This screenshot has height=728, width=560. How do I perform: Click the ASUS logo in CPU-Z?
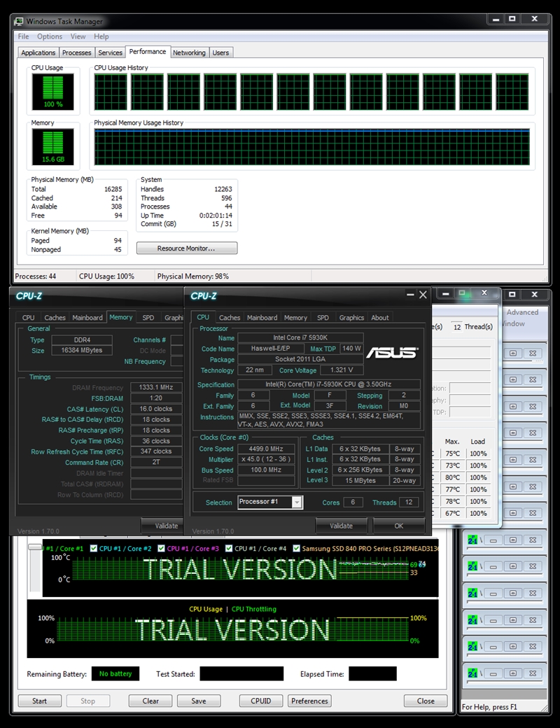click(x=391, y=352)
